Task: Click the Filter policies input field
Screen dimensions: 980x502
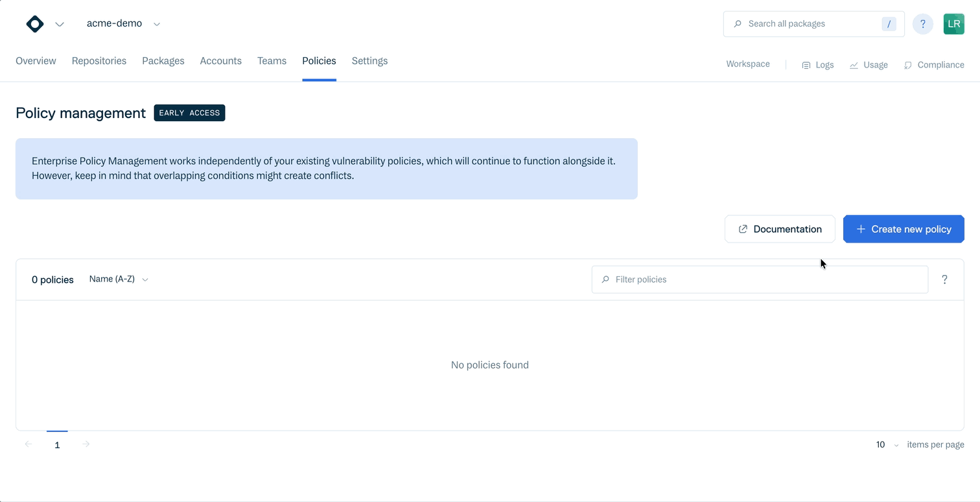Action: click(760, 279)
